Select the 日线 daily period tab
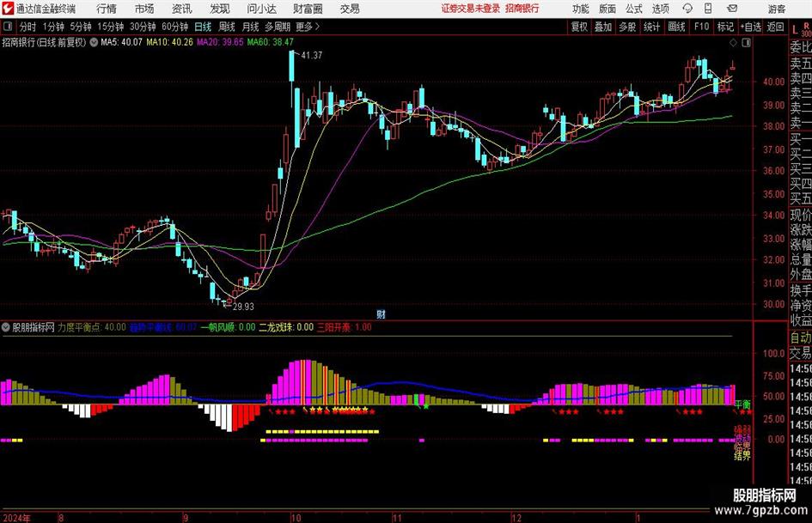Viewport: 812px width, 523px height. (x=203, y=27)
